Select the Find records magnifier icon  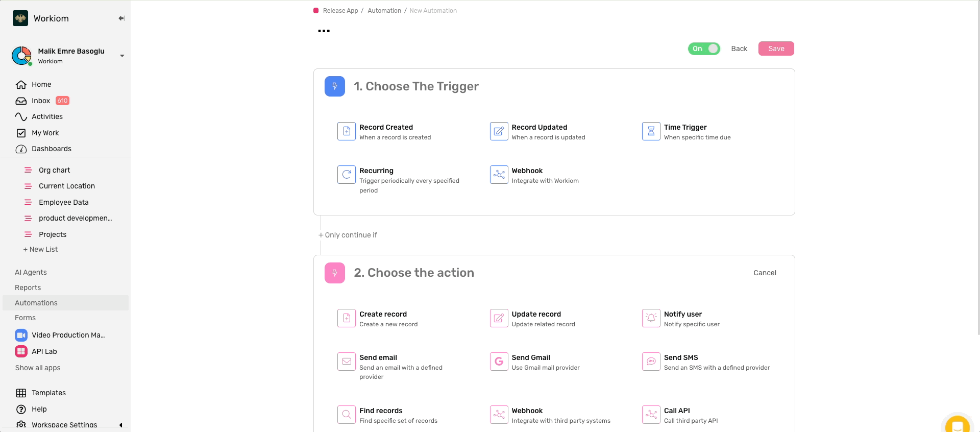pos(346,415)
